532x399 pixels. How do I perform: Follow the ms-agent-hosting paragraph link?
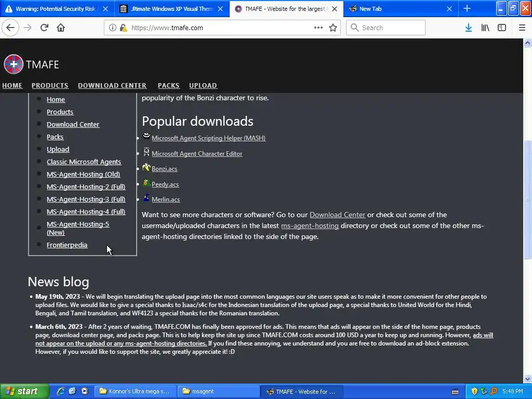coord(310,225)
